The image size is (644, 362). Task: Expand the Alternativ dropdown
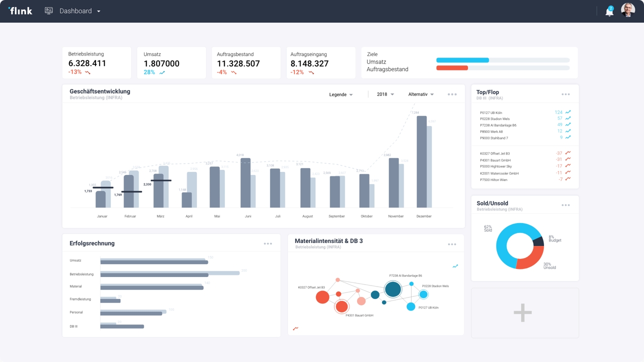(x=421, y=94)
